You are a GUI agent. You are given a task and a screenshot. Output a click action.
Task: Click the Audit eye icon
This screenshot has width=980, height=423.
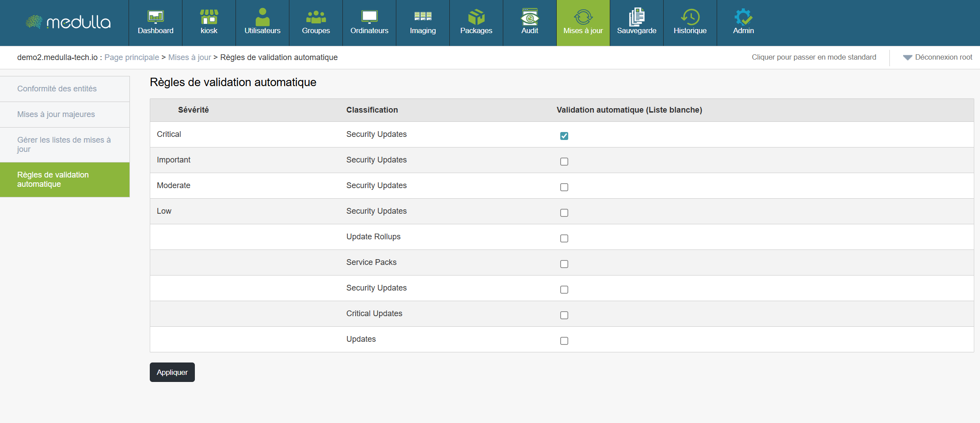click(x=530, y=17)
